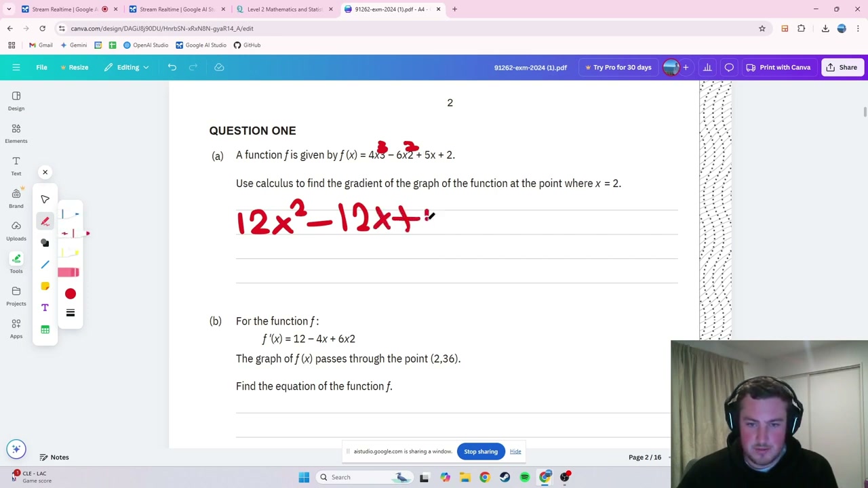Open the Projects panel
The width and height of the screenshot is (868, 488).
click(16, 296)
